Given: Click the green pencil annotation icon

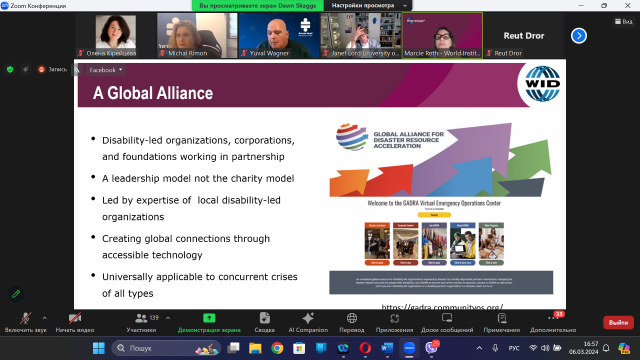Looking at the screenshot, I should (16, 294).
